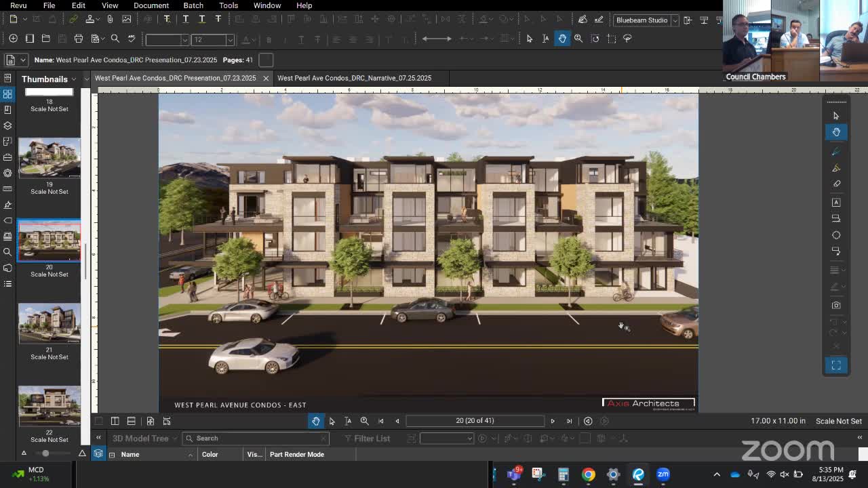The width and height of the screenshot is (868, 488).
Task: Sort by the Name column header
Action: point(130,455)
